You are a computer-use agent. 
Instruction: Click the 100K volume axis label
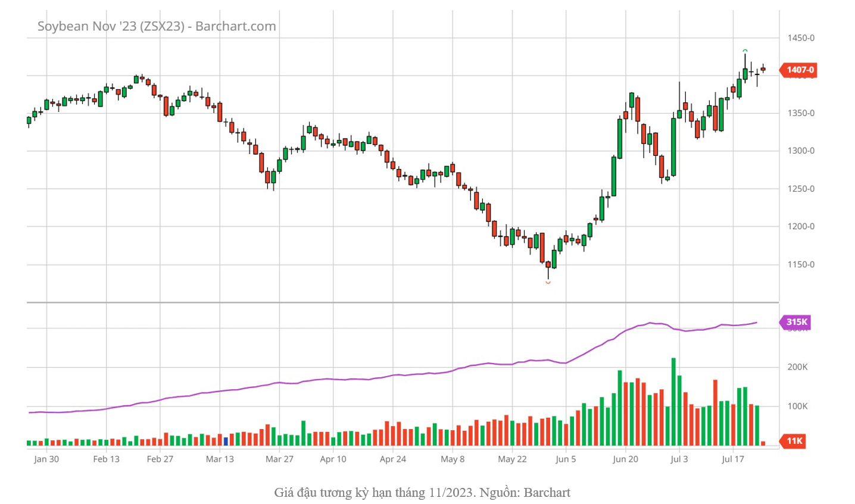(x=797, y=406)
